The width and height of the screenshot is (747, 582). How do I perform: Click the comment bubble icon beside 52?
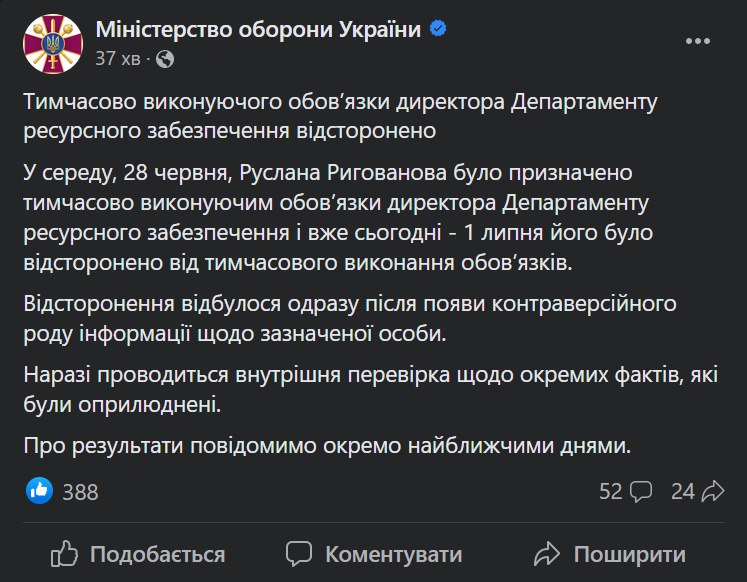642,491
